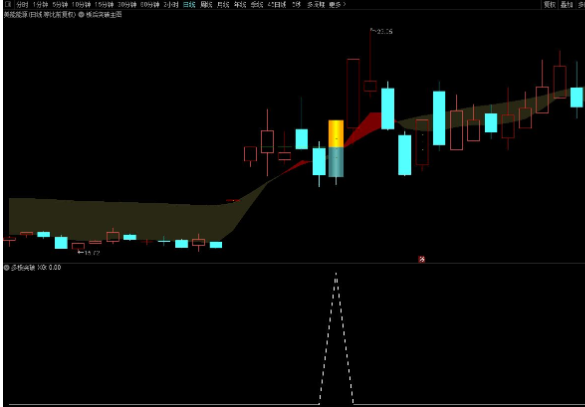Click the square layout icon at toolbar start

pos(8,4)
